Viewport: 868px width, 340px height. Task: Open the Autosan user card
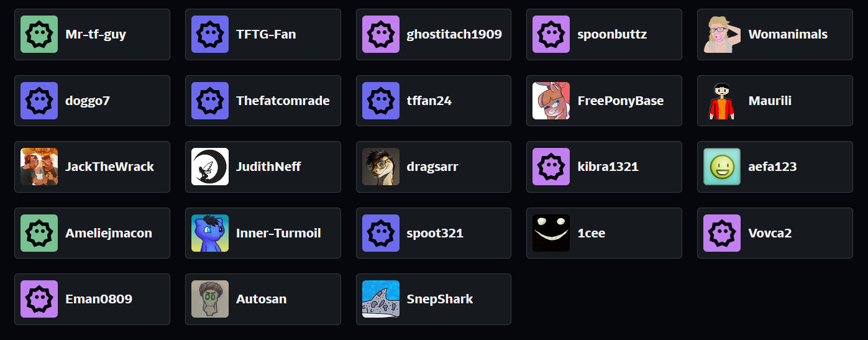click(263, 299)
